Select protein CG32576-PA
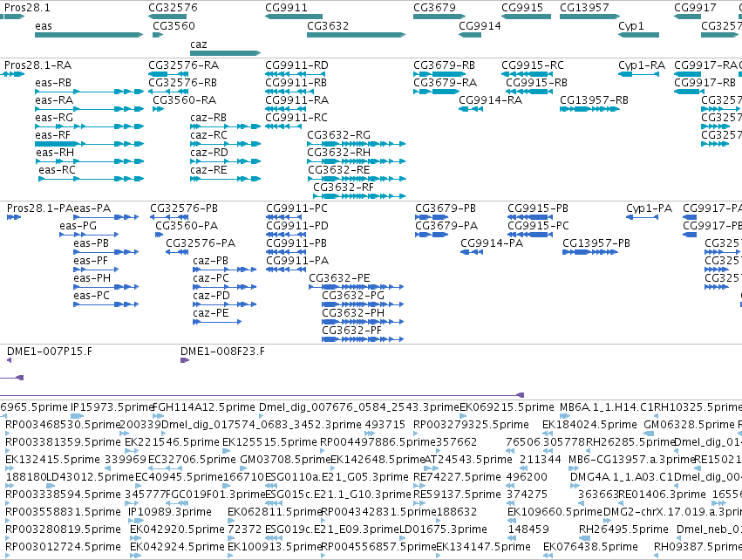The height and width of the screenshot is (560, 742). coord(177,252)
